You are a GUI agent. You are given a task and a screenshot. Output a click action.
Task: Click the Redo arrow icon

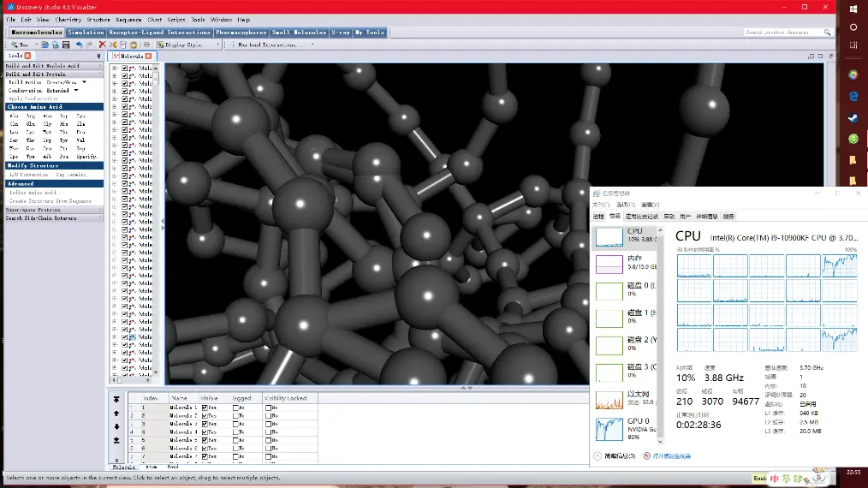click(90, 45)
